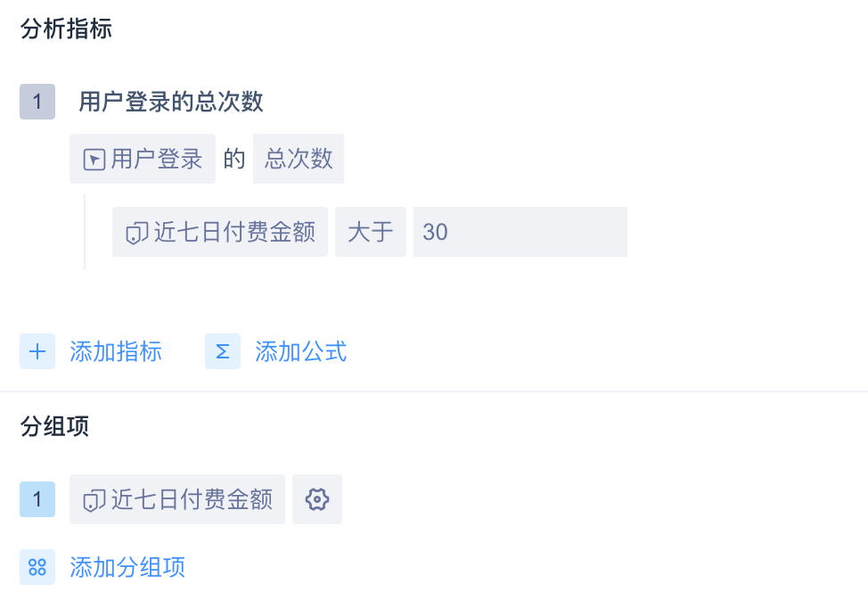Click the metric title 用户登录的总次数

(171, 102)
